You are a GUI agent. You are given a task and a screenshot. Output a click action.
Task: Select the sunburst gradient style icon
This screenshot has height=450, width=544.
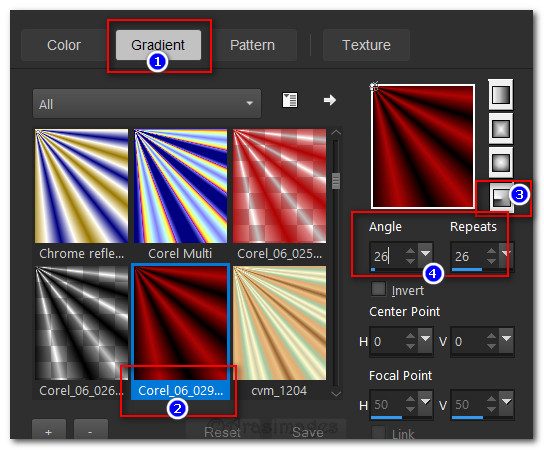(x=501, y=162)
